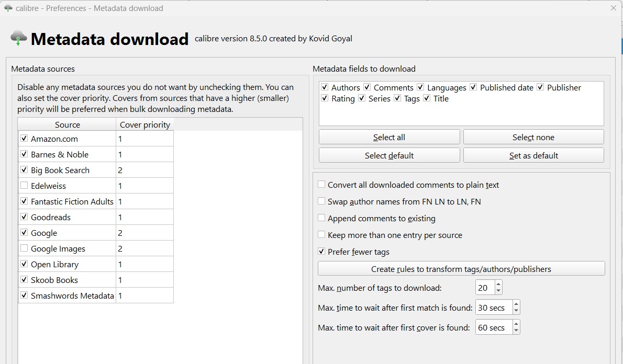Select Goodreads cover priority cell
623x364 pixels.
(145, 217)
